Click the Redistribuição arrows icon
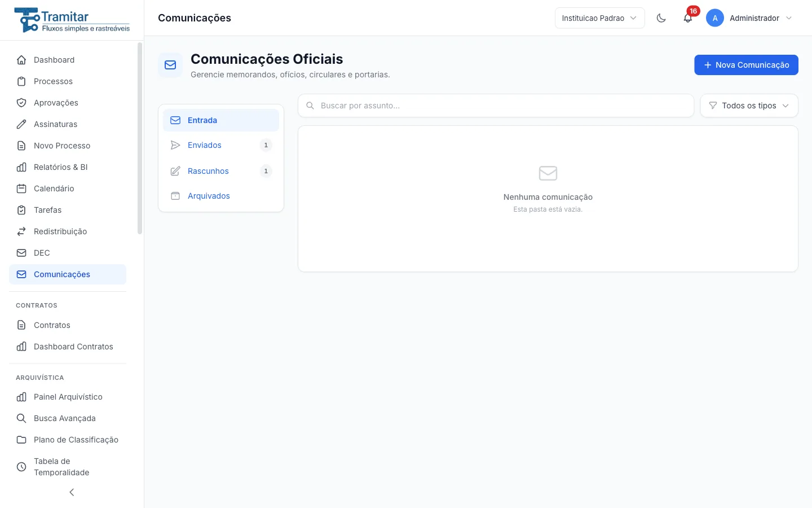Viewport: 812px width, 508px height. (x=21, y=231)
